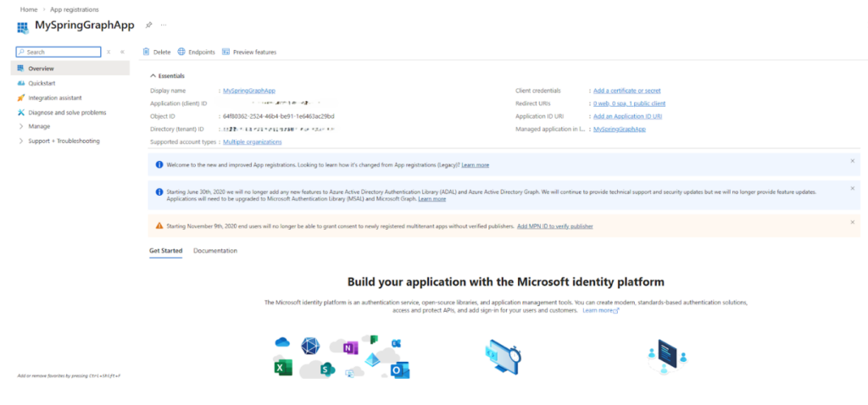Click the users and code screen illustration
This screenshot has width=868, height=405.
[667, 358]
